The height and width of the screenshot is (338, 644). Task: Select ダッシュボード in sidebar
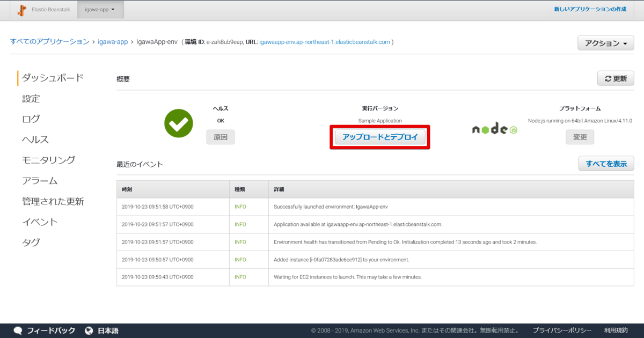(53, 78)
